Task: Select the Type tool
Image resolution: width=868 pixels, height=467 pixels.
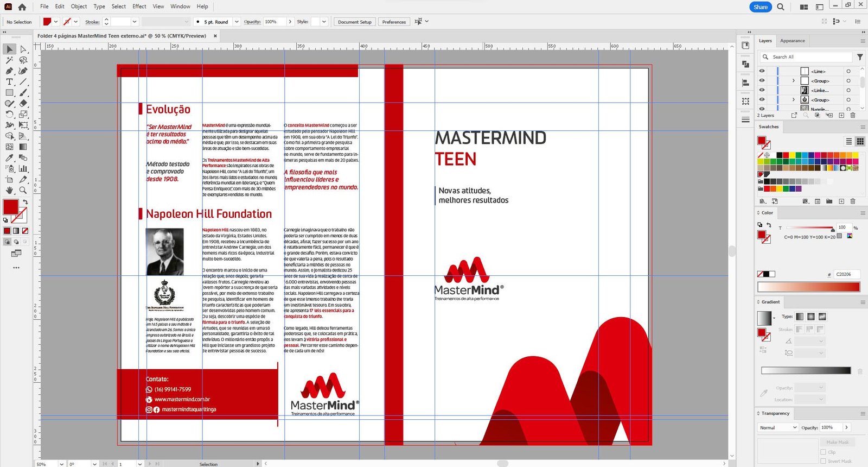Action: (x=9, y=81)
